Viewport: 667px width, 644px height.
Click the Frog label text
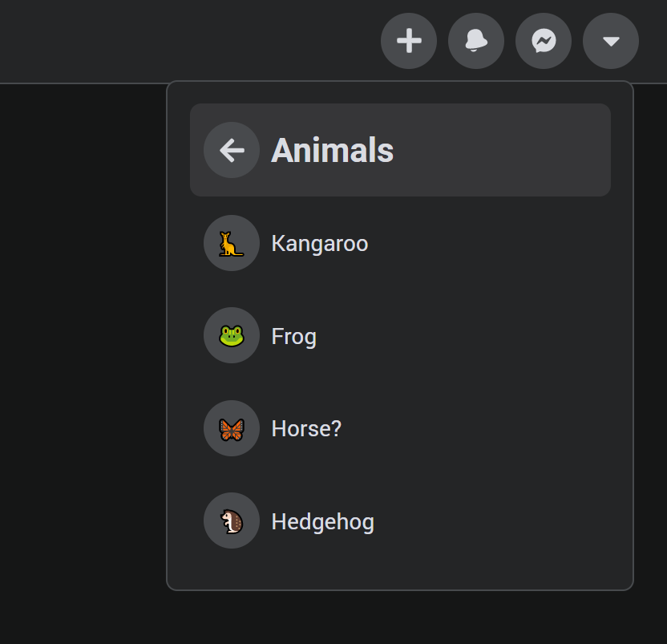(293, 335)
